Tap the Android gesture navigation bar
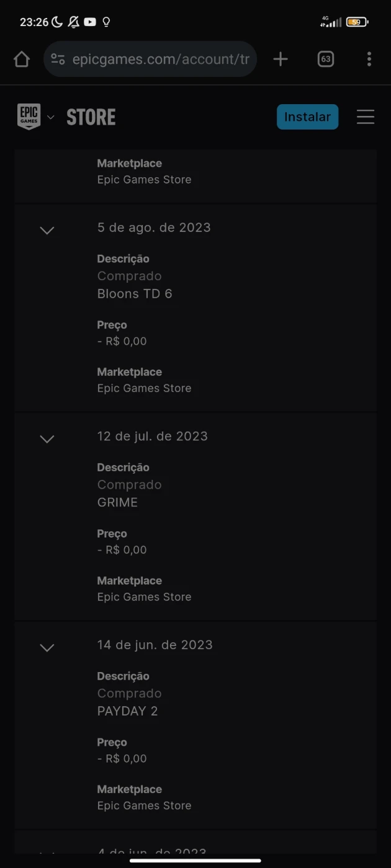 (x=195, y=861)
